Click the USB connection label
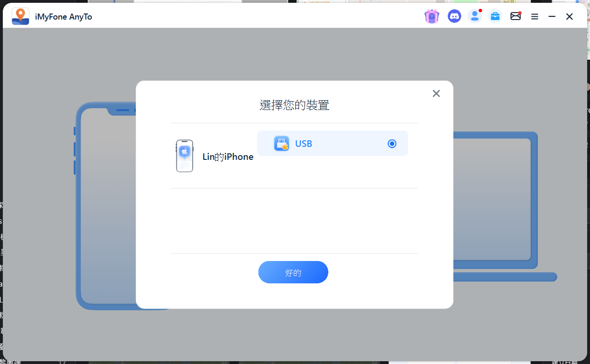The height and width of the screenshot is (364, 590). pos(304,144)
